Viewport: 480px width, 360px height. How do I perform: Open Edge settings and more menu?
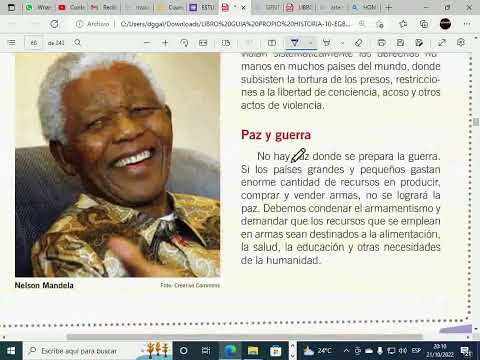(x=467, y=24)
